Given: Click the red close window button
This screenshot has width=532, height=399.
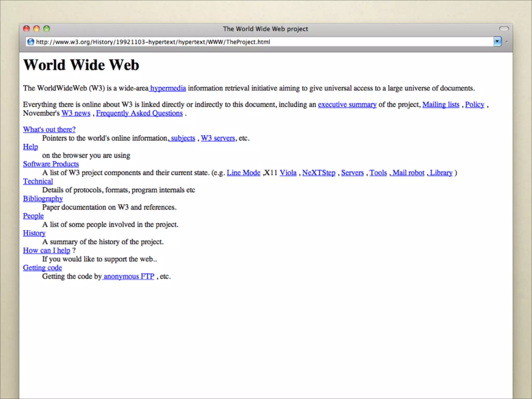Looking at the screenshot, I should point(26,29).
